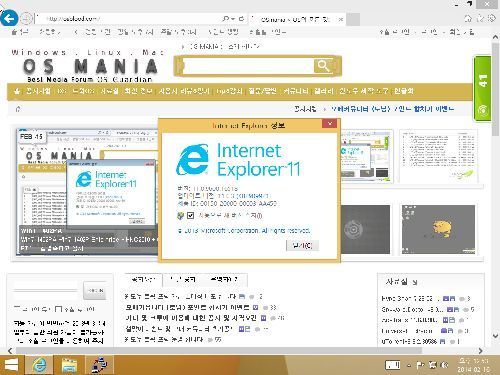Click the magnifier icon in address bar
The width and height of the screenshot is (500, 375).
[x=225, y=19]
